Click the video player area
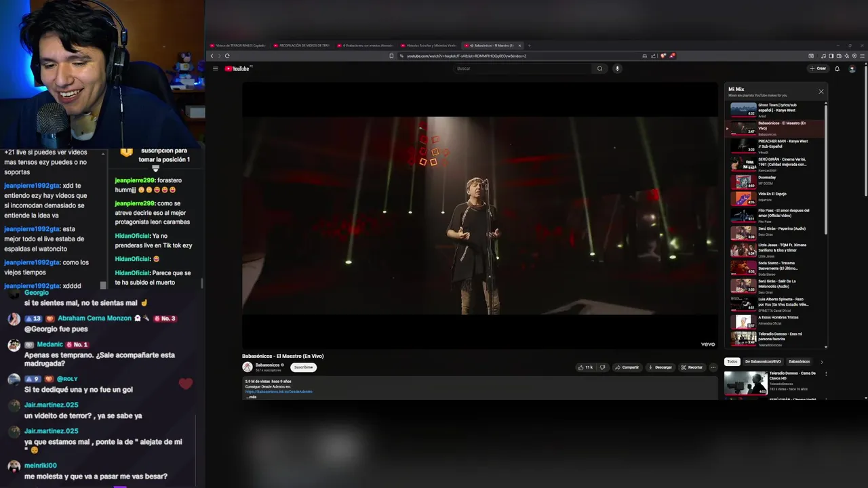 coord(479,216)
